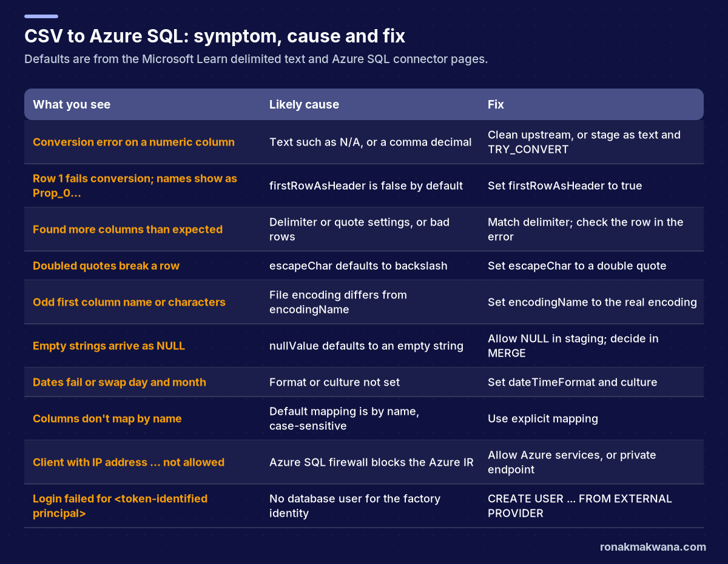The image size is (728, 564).
Task: Select 'Dates fail or swap day and month'
Action: click(120, 382)
